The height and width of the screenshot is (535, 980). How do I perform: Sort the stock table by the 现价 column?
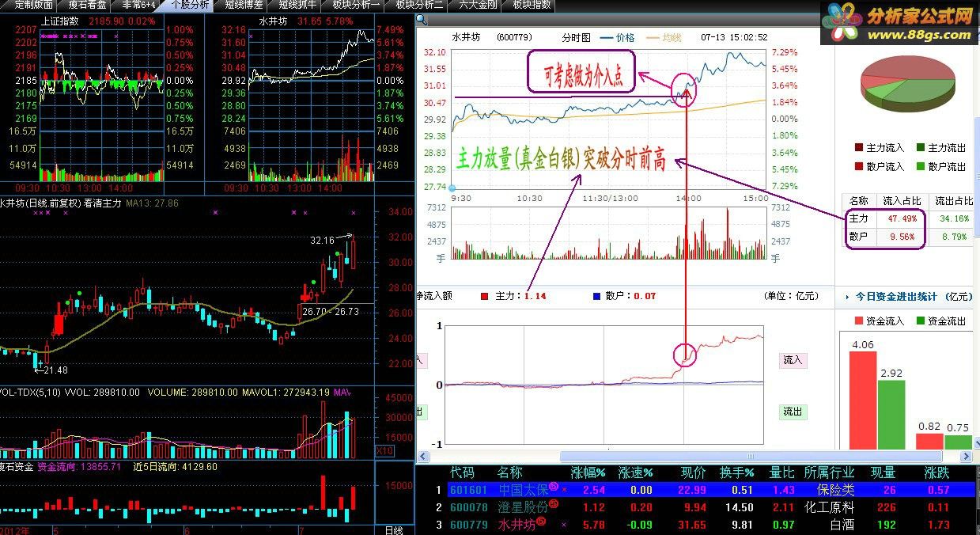(694, 472)
